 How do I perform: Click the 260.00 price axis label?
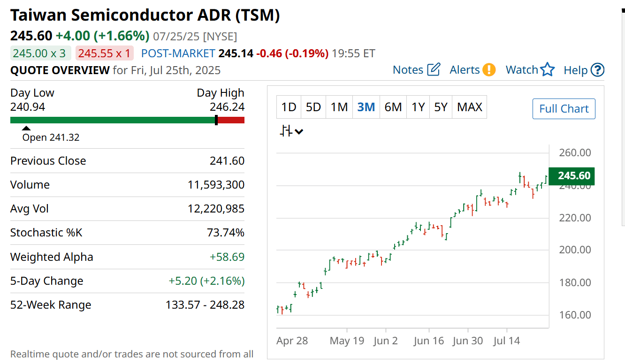[x=575, y=153]
